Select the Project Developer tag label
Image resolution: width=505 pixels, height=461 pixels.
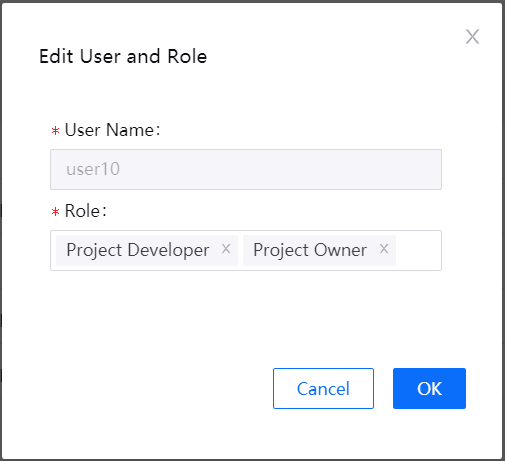point(138,250)
